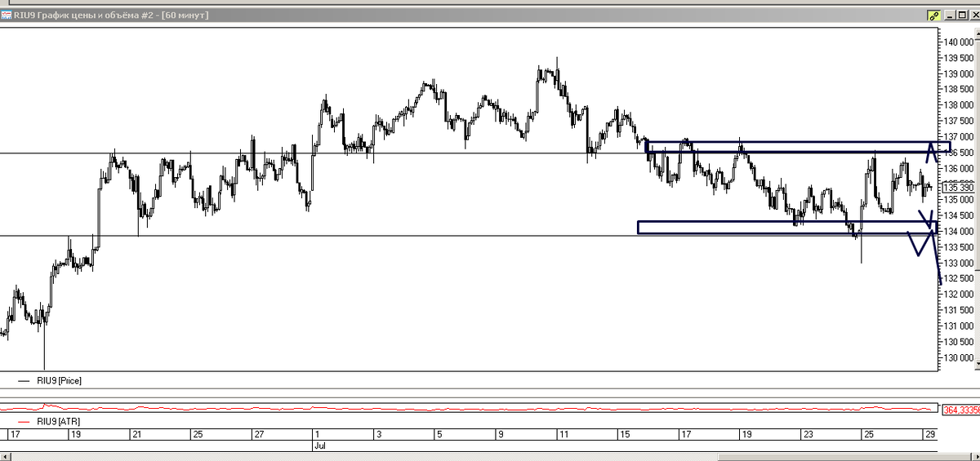Click the window title 'RIU9 График цены и объёма #2'
The image size is (980, 461).
pos(85,15)
